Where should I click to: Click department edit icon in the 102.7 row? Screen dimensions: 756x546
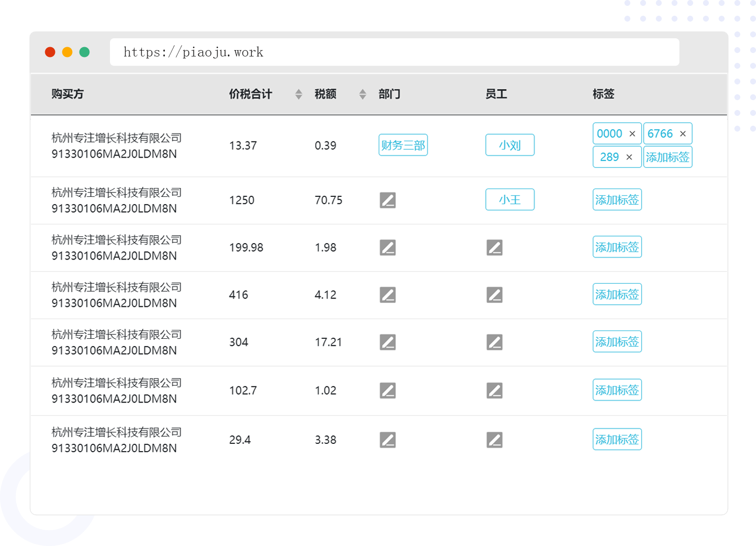click(387, 390)
